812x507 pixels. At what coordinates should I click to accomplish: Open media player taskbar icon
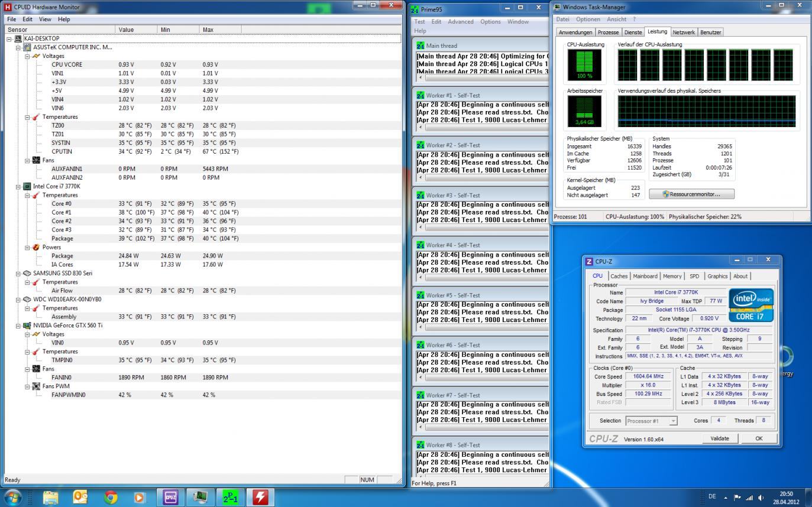point(140,497)
